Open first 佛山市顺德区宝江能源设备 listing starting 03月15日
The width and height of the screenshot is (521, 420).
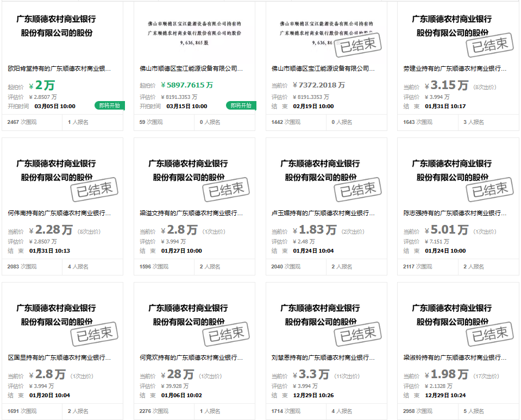point(191,68)
